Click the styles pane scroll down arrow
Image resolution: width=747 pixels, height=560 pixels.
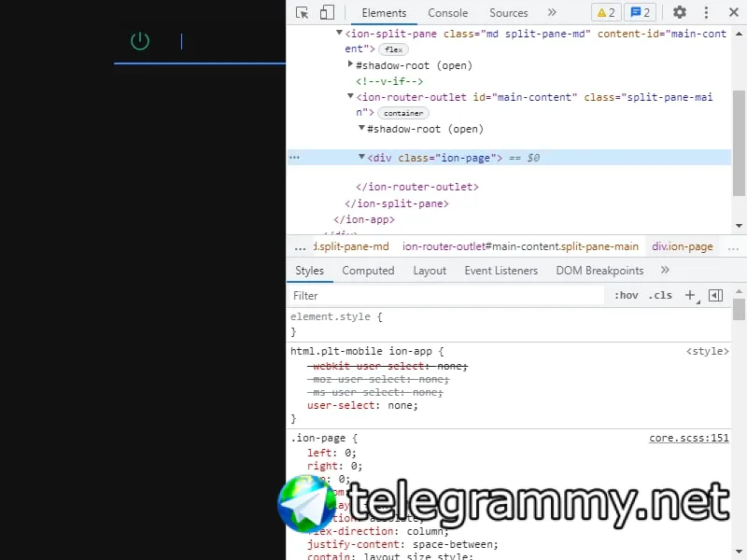[x=739, y=553]
